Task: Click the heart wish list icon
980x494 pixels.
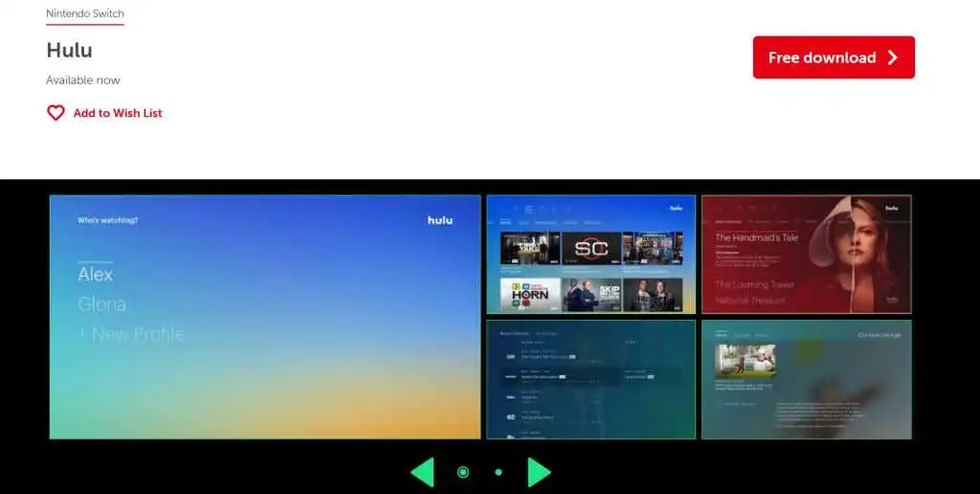Action: point(56,113)
